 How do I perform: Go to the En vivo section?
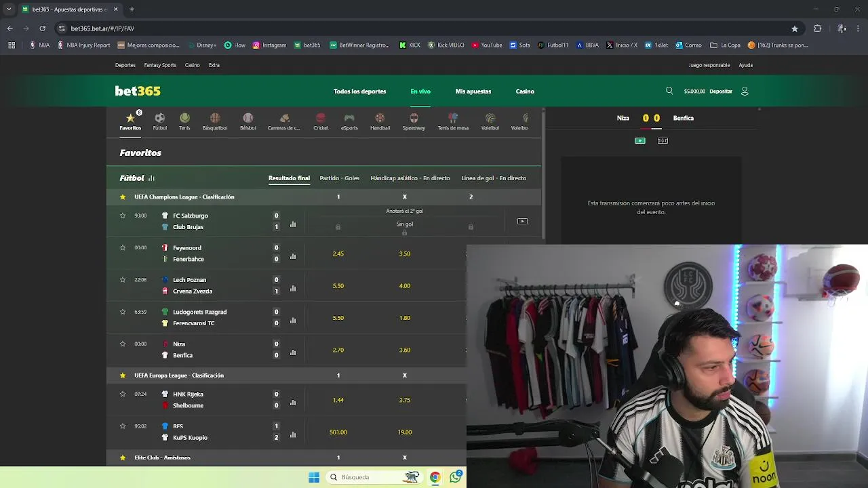[420, 91]
